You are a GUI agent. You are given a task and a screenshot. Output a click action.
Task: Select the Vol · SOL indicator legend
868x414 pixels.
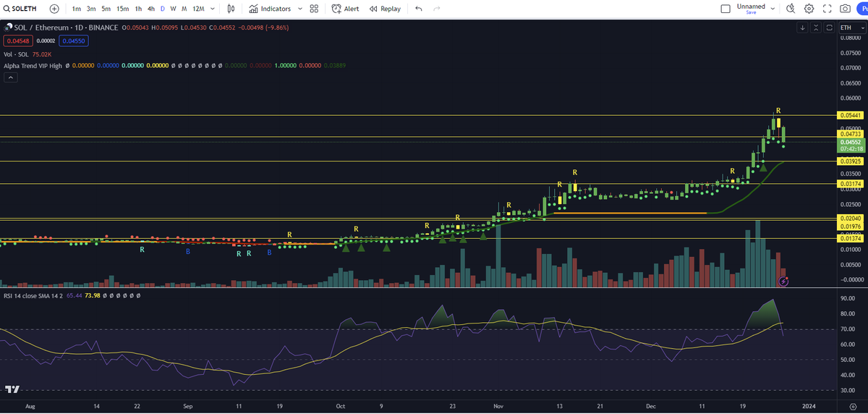[16, 54]
